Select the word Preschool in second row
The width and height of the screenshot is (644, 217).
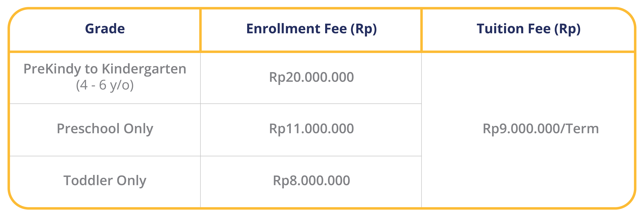[88, 129]
